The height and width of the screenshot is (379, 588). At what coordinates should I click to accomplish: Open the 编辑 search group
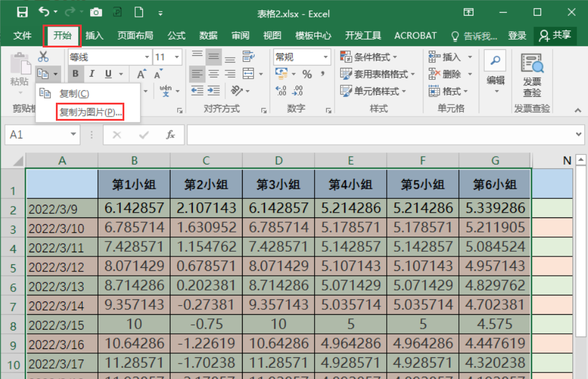[x=496, y=72]
